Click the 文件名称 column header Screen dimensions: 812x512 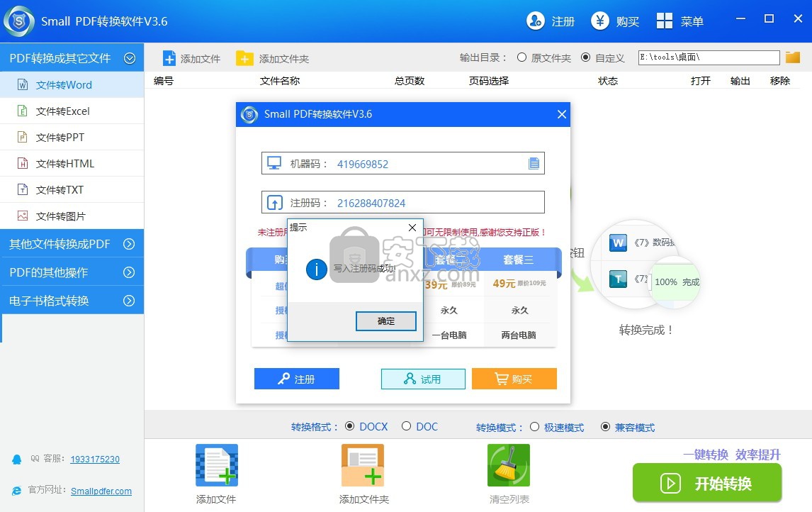(x=280, y=81)
